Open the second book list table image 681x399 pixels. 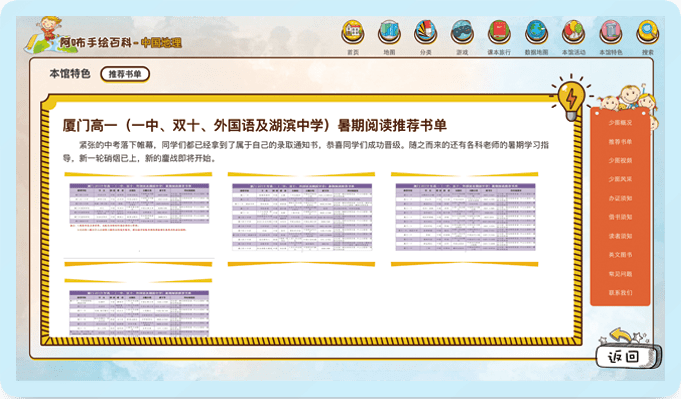[x=302, y=217]
